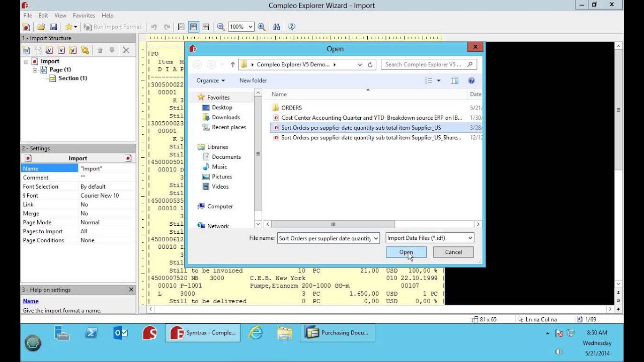Select Computer in the navigation pane
This screenshot has width=644, height=362.
220,206
